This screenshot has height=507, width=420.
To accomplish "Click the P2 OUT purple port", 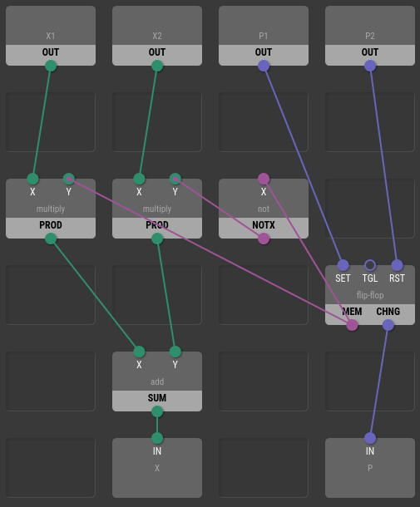I will [x=370, y=66].
